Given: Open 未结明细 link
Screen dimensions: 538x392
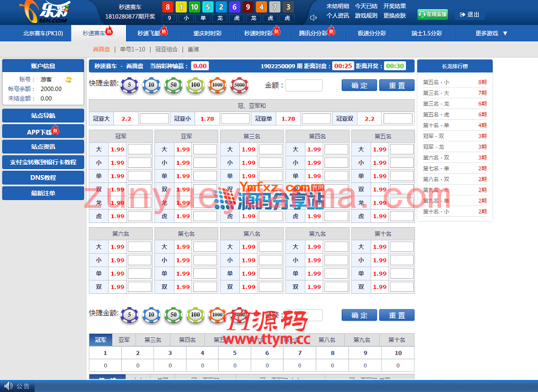Looking at the screenshot, I should point(337,6).
